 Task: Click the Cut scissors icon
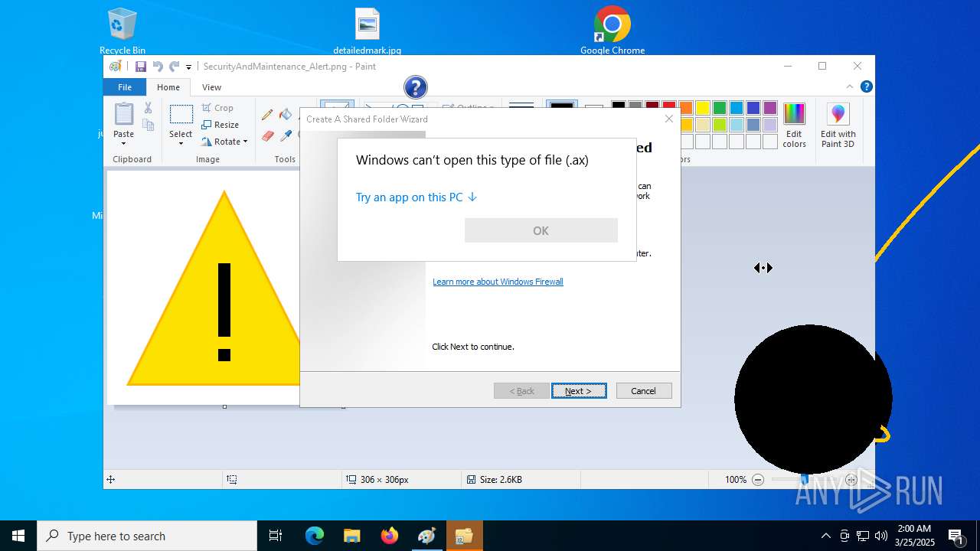click(148, 108)
